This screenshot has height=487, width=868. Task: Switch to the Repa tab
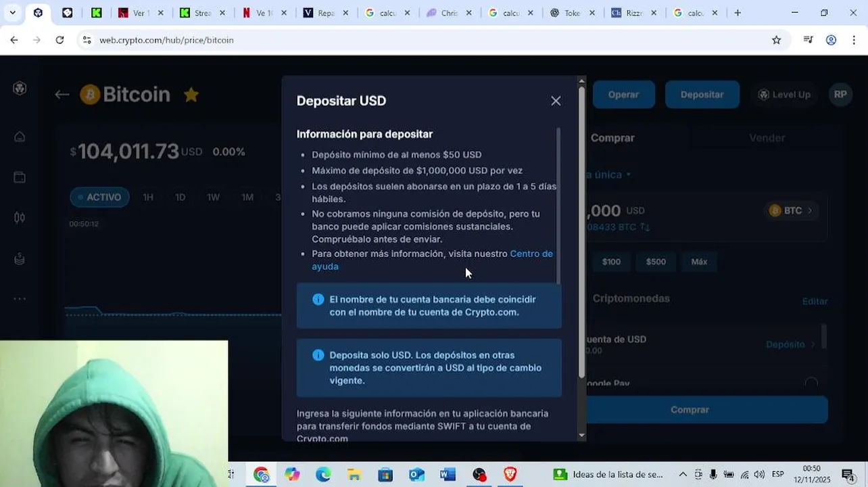tap(327, 13)
